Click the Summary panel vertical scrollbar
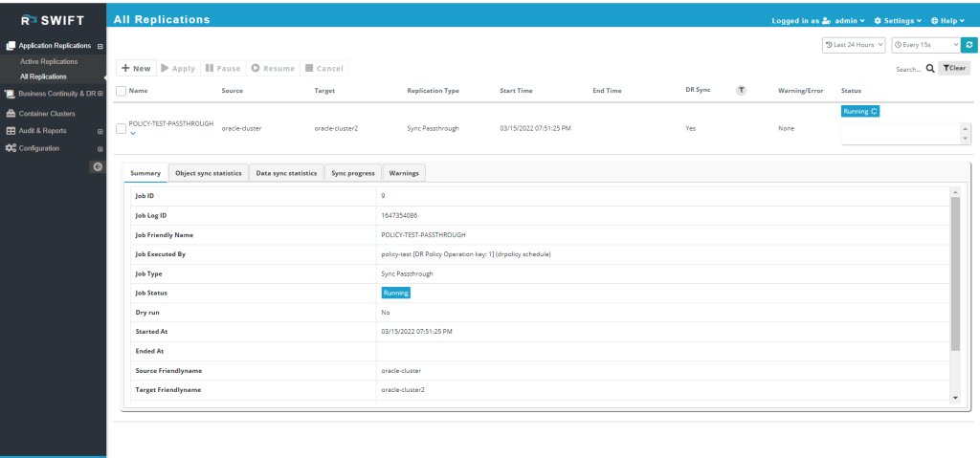 click(955, 273)
